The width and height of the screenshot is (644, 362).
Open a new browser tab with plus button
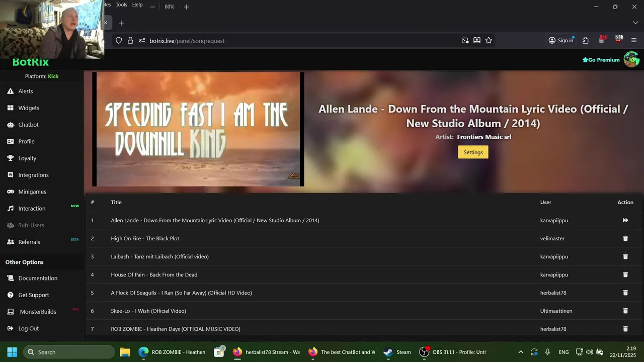pyautogui.click(x=121, y=23)
